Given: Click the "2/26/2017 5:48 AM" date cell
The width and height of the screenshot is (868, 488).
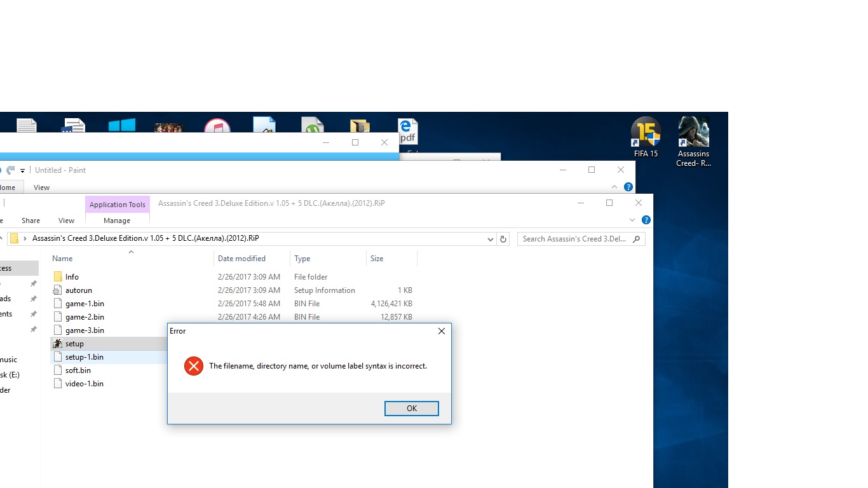Looking at the screenshot, I should coord(249,304).
